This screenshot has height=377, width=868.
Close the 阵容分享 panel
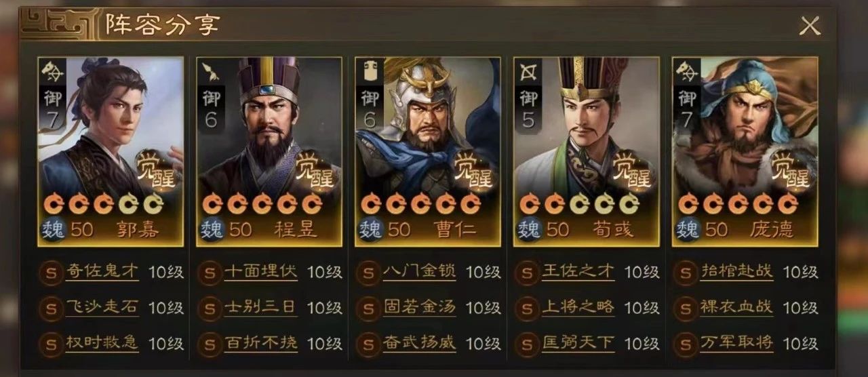[x=810, y=26]
